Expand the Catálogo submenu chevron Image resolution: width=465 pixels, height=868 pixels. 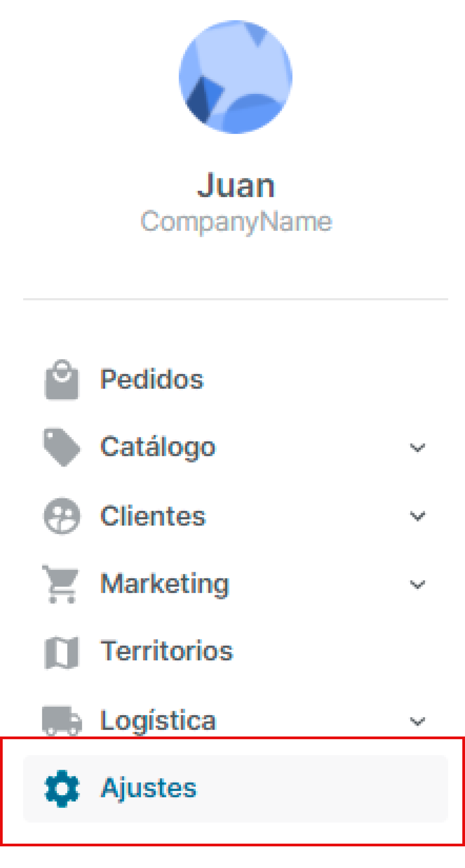tap(417, 448)
